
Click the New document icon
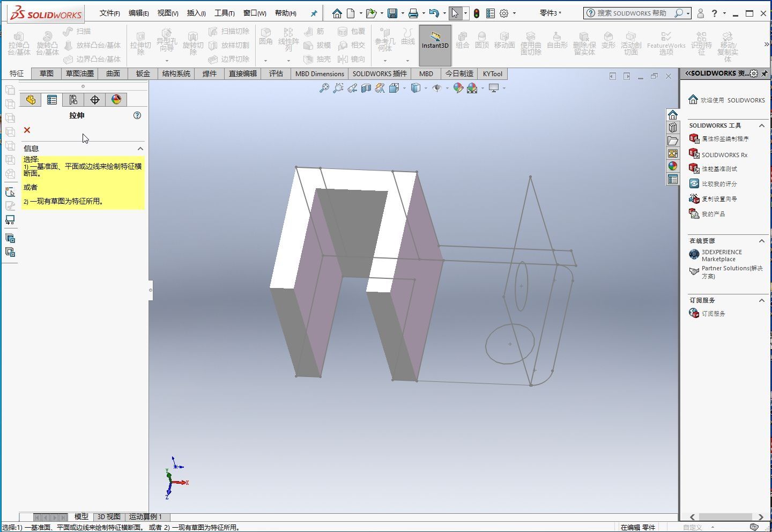(351, 13)
